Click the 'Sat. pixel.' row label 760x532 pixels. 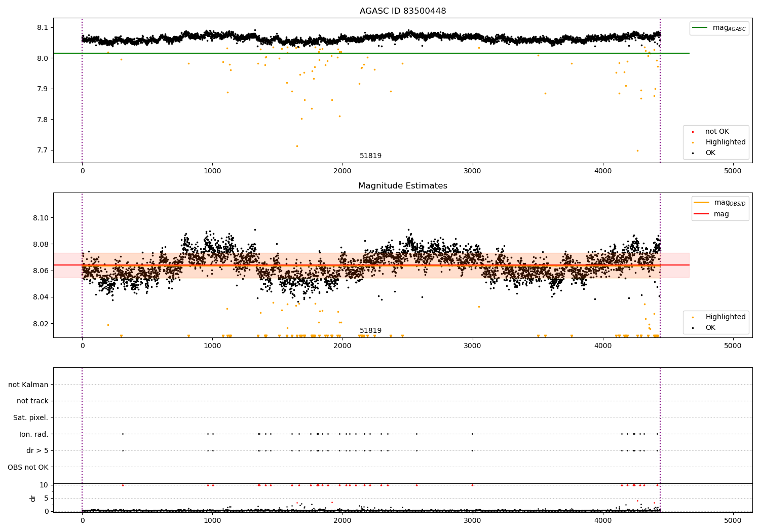tap(31, 418)
